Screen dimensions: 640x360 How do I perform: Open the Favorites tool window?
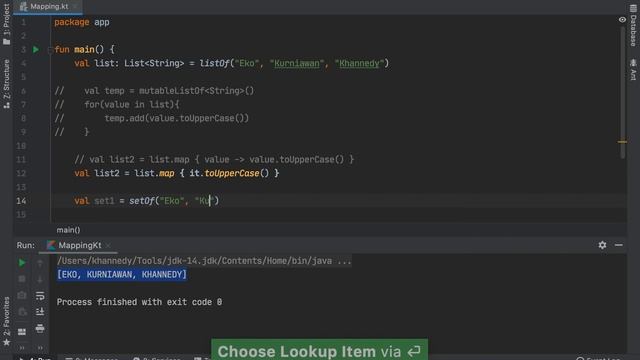tap(6, 321)
